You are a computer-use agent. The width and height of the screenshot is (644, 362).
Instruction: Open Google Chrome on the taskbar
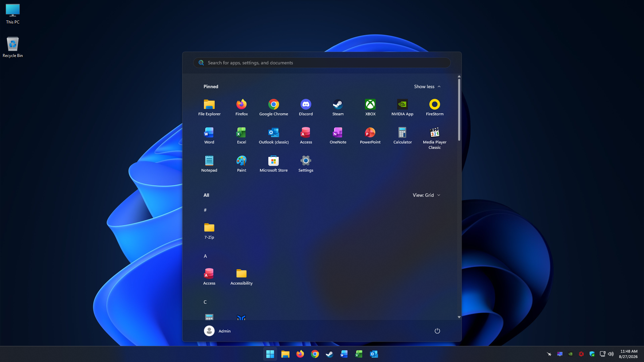pyautogui.click(x=315, y=354)
